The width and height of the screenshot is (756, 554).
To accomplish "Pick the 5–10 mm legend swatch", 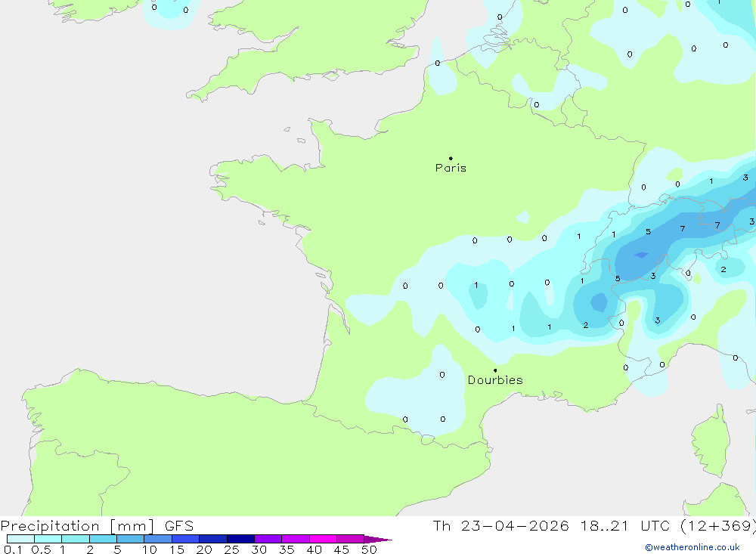I will [130, 539].
